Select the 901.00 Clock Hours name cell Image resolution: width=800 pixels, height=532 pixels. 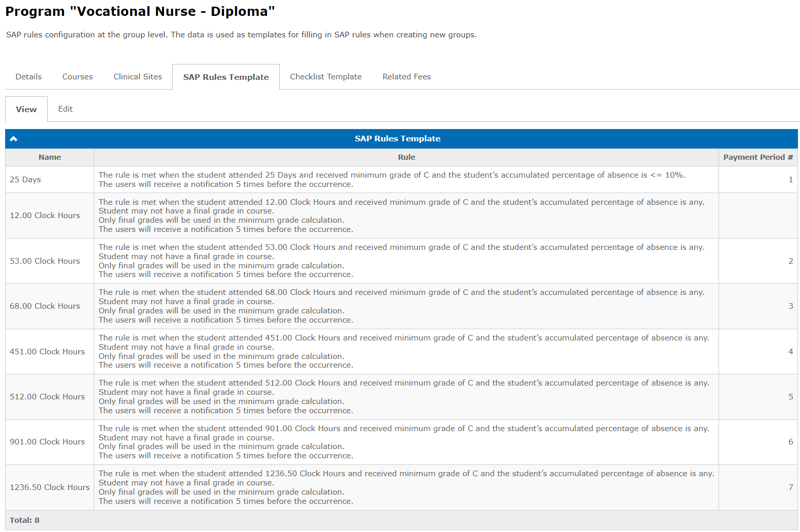point(50,442)
